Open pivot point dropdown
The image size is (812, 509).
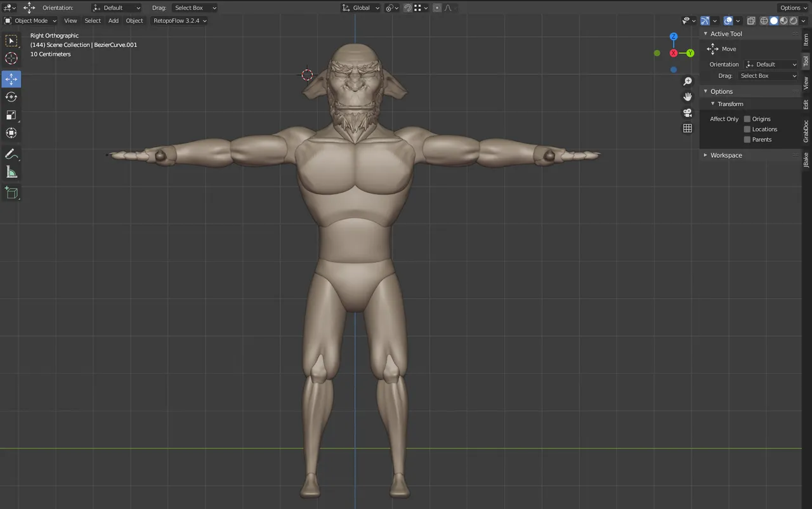[392, 8]
